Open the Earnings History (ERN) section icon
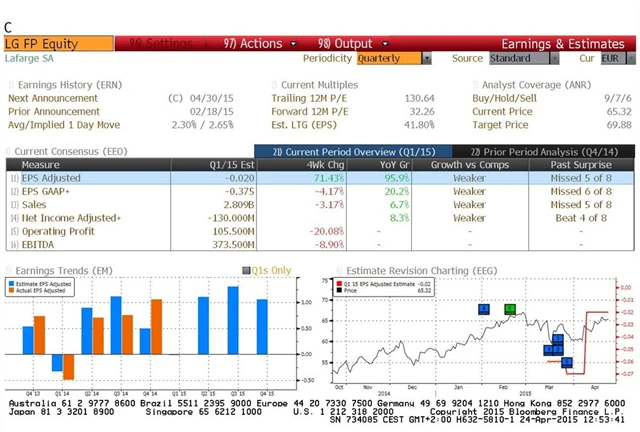 10,86
